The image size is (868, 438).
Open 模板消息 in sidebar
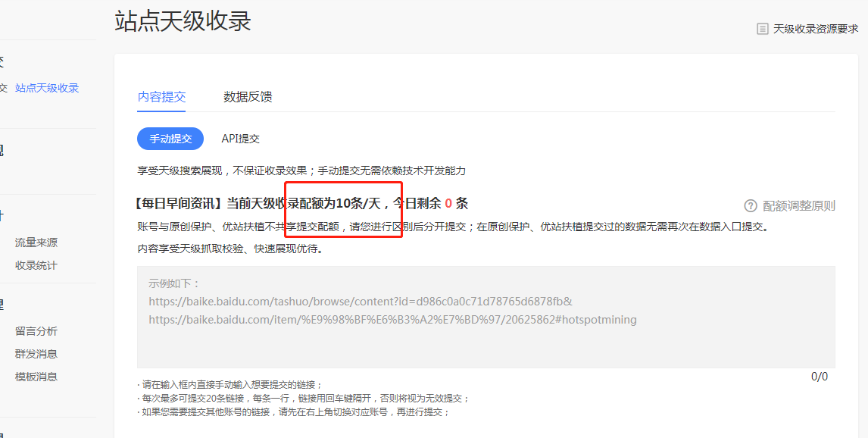[36, 377]
